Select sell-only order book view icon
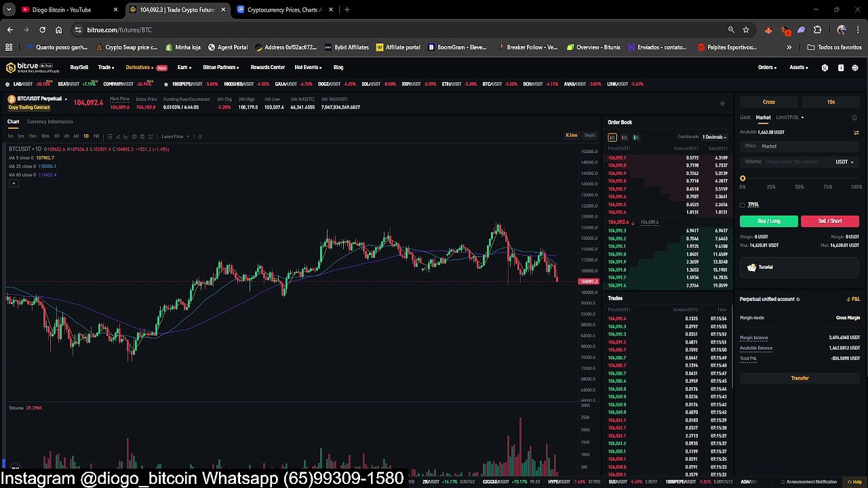The height and width of the screenshot is (488, 868). 624,137
